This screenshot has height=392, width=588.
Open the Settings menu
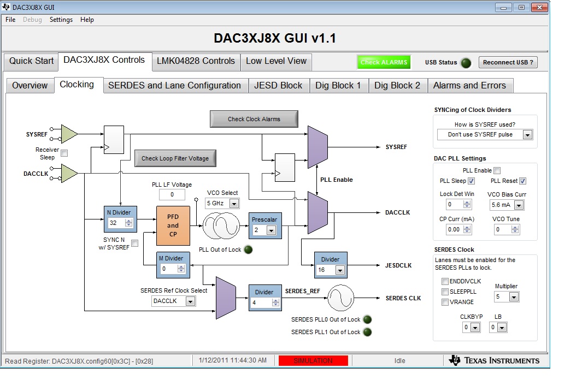click(61, 20)
